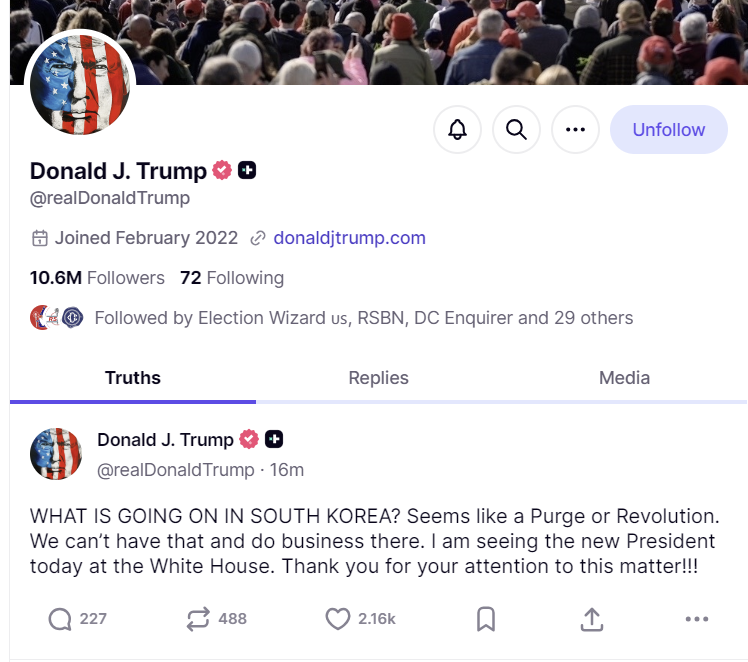
Task: Share the post using upload icon
Action: point(592,619)
